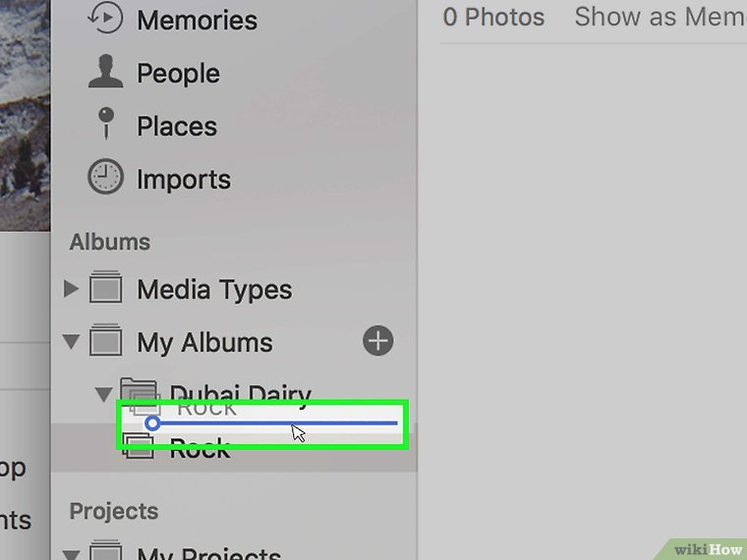Collapse the My Projects disclosure triangle

(x=70, y=553)
